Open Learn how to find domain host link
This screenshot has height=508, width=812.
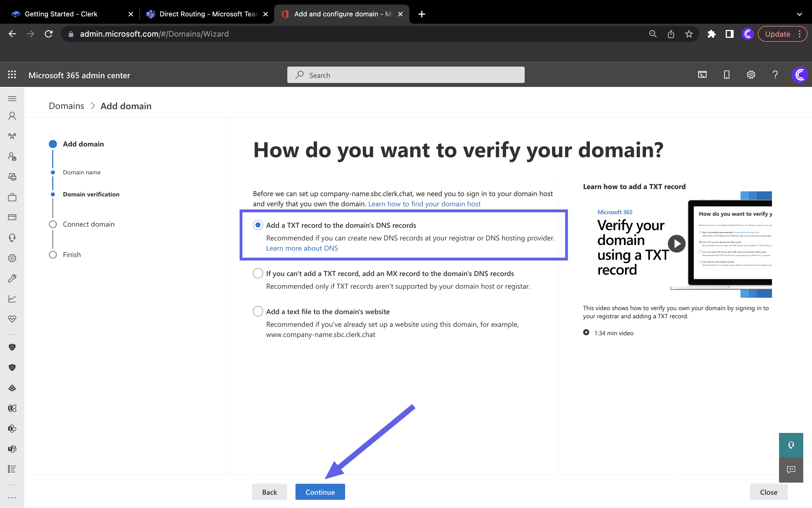pos(424,203)
